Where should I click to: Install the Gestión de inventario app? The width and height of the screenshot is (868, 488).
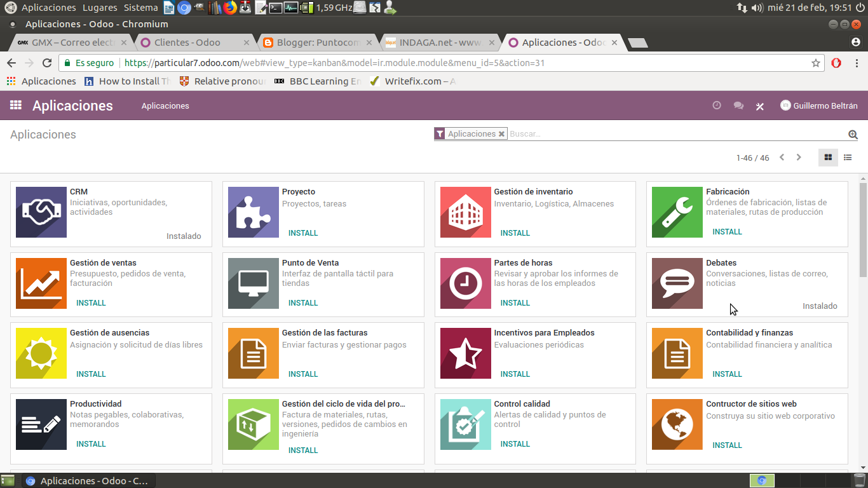[x=515, y=233]
